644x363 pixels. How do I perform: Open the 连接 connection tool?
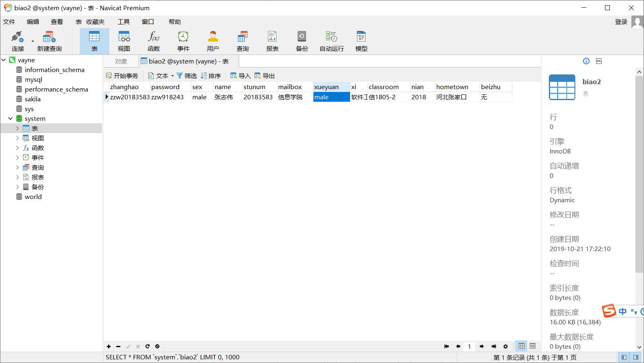point(17,41)
